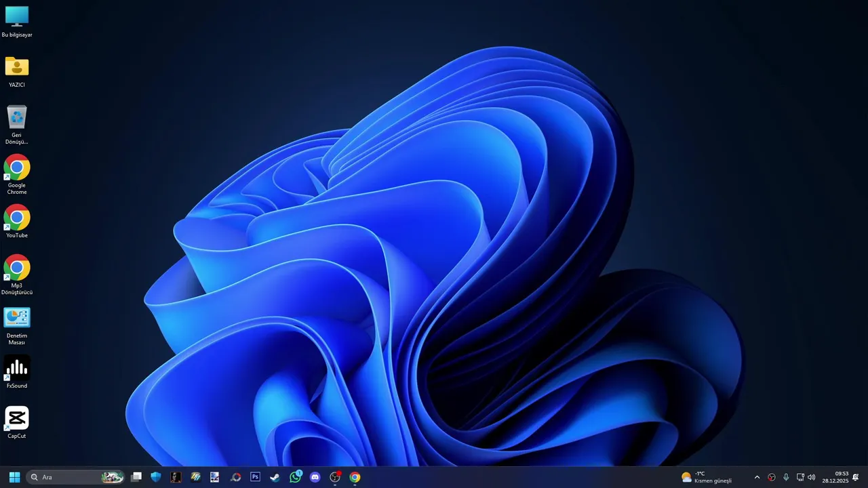Open the volume control in system tray
This screenshot has height=488, width=868.
[812, 477]
